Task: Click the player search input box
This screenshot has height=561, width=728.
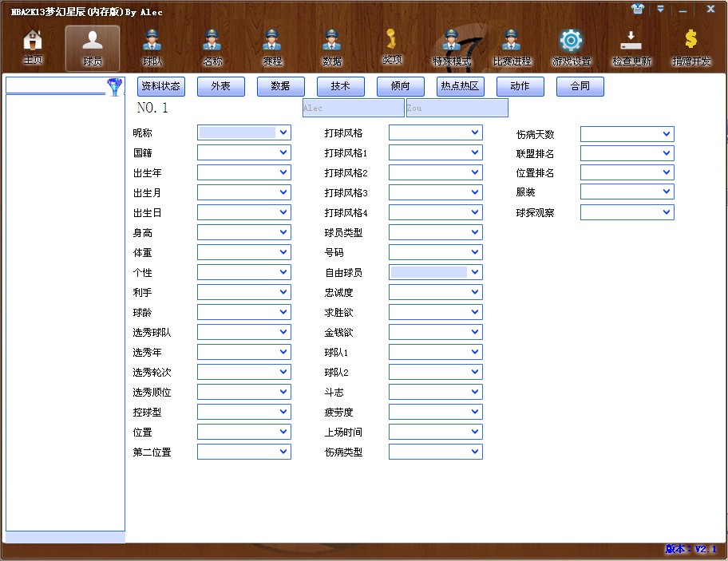Action: [56, 85]
